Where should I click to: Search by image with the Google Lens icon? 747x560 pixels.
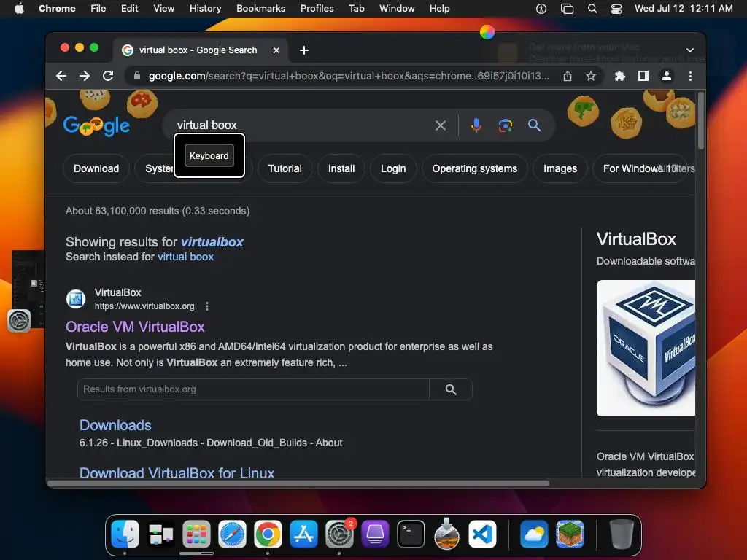coord(506,125)
